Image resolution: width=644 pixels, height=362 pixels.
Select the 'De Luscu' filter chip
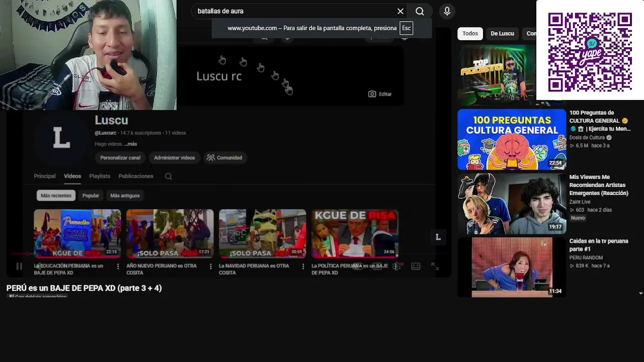(x=502, y=33)
